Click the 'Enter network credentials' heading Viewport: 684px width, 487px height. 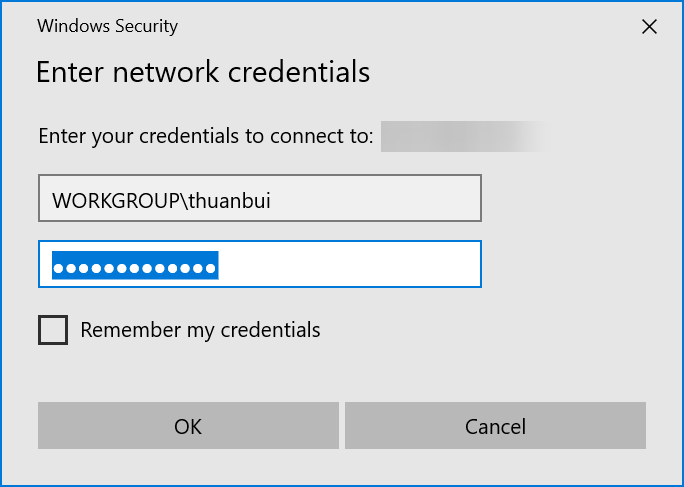tap(203, 72)
